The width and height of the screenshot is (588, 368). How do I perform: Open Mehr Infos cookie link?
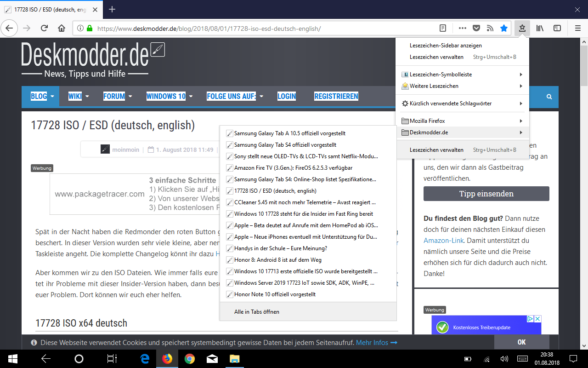coord(377,343)
